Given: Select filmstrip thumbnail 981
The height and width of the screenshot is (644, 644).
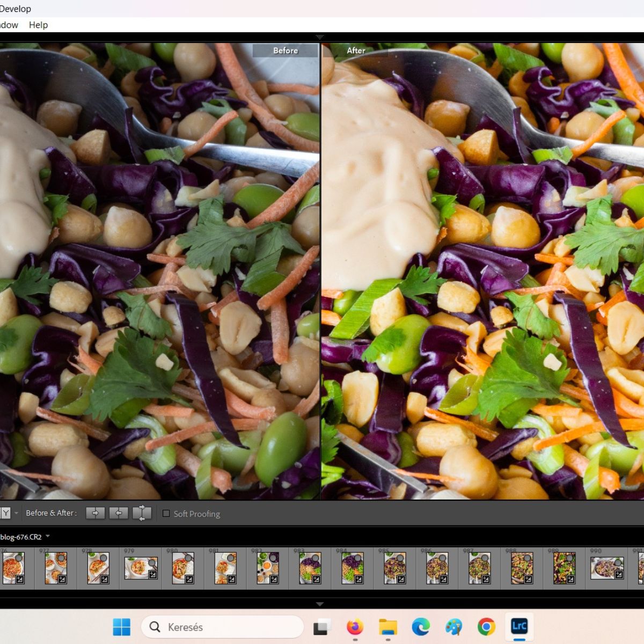Looking at the screenshot, I should (x=225, y=568).
